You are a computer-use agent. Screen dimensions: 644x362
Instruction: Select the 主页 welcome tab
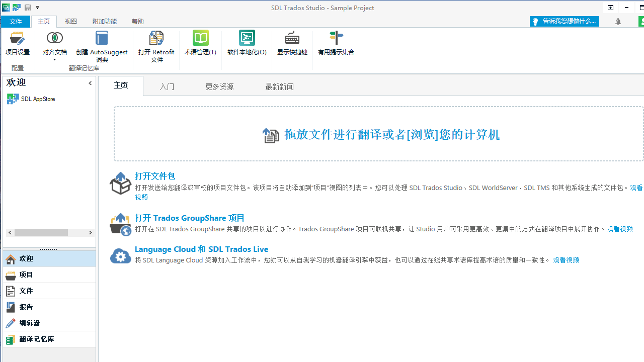(121, 85)
